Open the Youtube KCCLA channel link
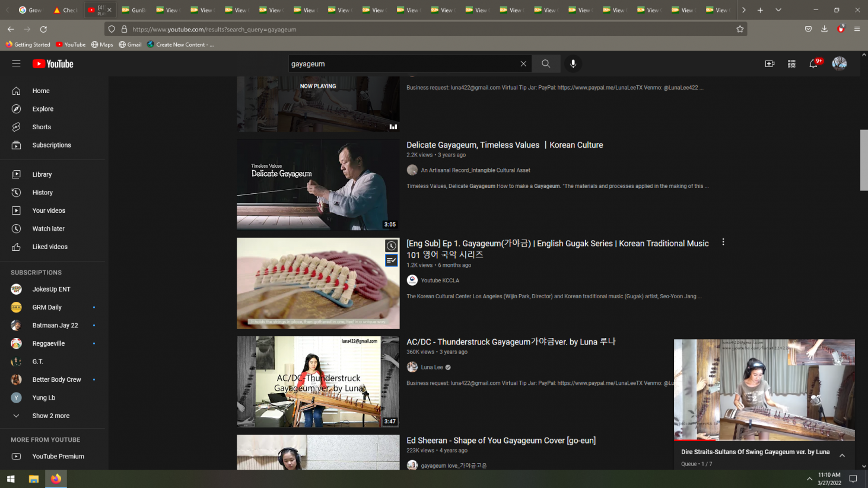 pyautogui.click(x=440, y=280)
